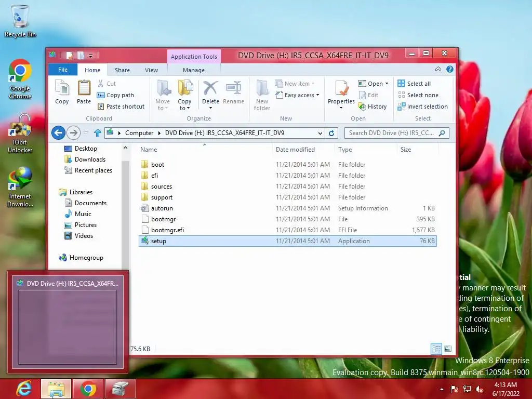Open the Manage tab
The image size is (532, 399).
tap(194, 70)
